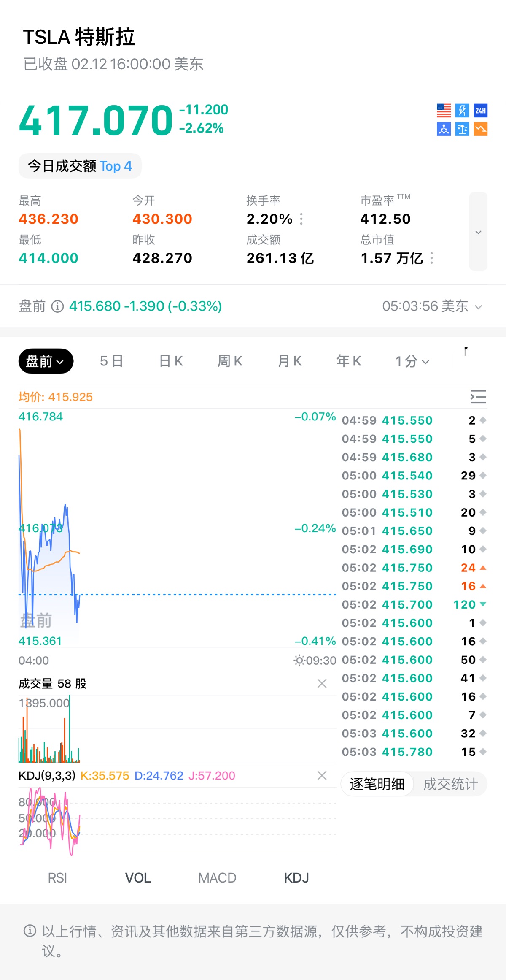
Task: Tap the 05:02 415.700 tick row
Action: pyautogui.click(x=413, y=604)
